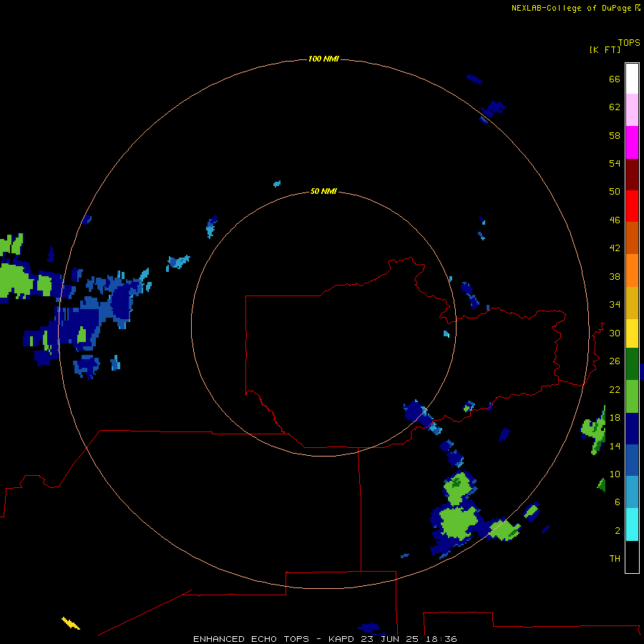Click the legend value 54

(615, 163)
